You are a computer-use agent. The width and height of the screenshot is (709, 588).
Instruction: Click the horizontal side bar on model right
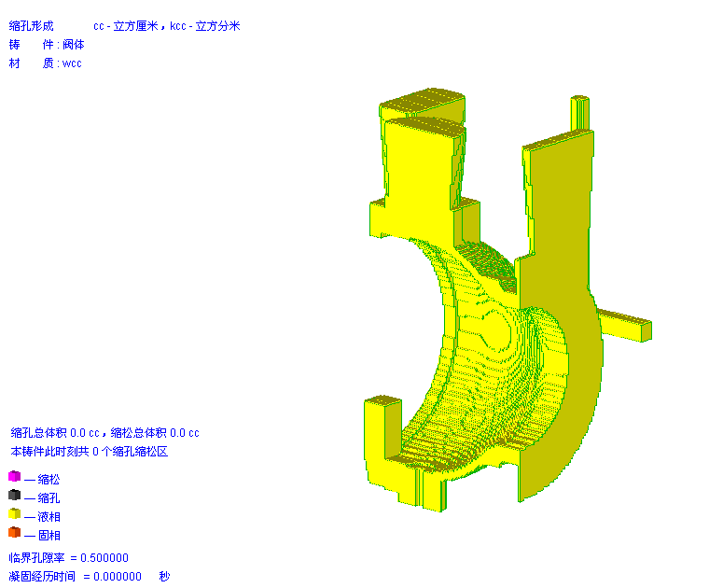626,325
